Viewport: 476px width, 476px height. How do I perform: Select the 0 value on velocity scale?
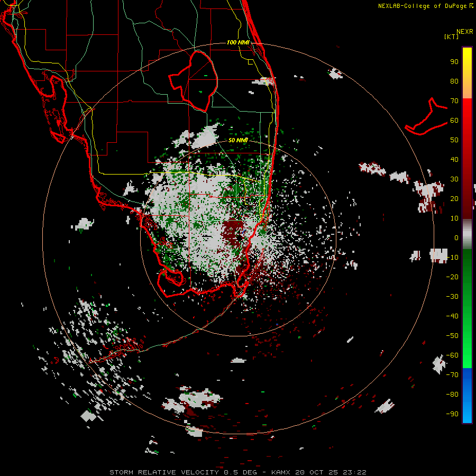[456, 237]
